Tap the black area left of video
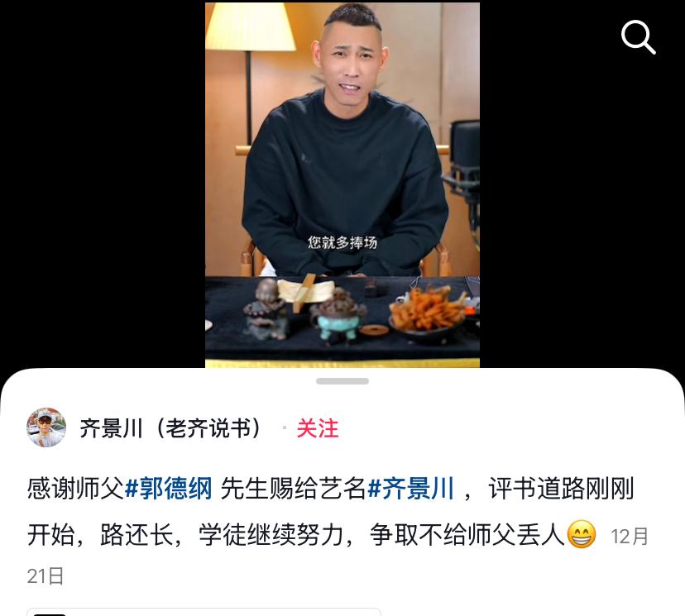The width and height of the screenshot is (685, 616). 103,185
